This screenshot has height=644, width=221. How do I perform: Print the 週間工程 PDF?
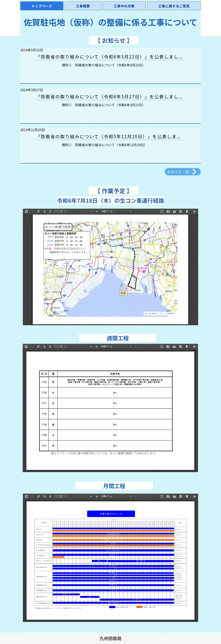tap(174, 347)
